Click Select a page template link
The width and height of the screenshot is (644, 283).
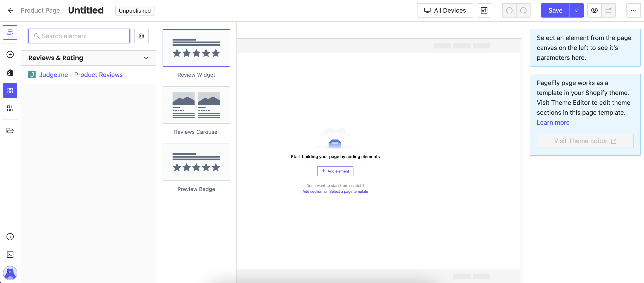pyautogui.click(x=348, y=191)
